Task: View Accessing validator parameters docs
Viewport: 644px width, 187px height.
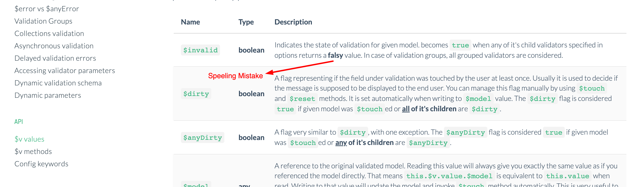Action: point(65,70)
